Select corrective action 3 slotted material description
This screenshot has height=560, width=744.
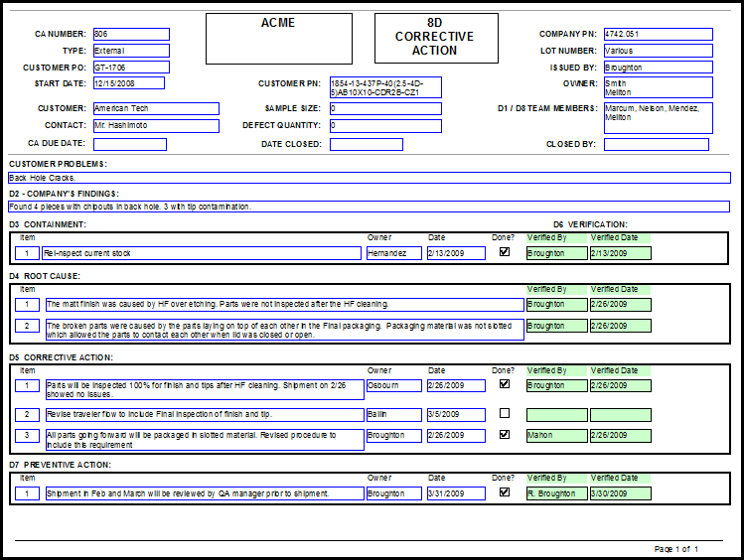[205, 440]
